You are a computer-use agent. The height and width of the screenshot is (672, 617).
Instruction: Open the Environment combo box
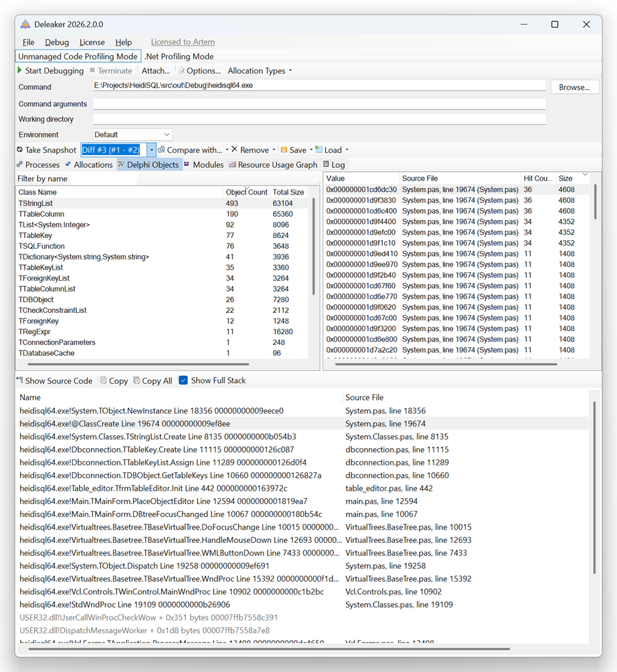click(x=133, y=134)
